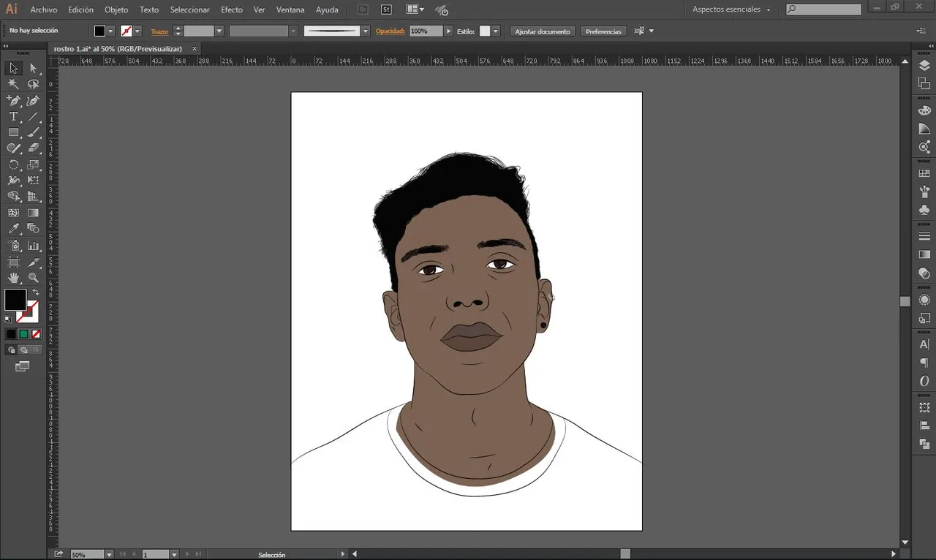
Task: Open the Objeto menu
Action: (116, 10)
